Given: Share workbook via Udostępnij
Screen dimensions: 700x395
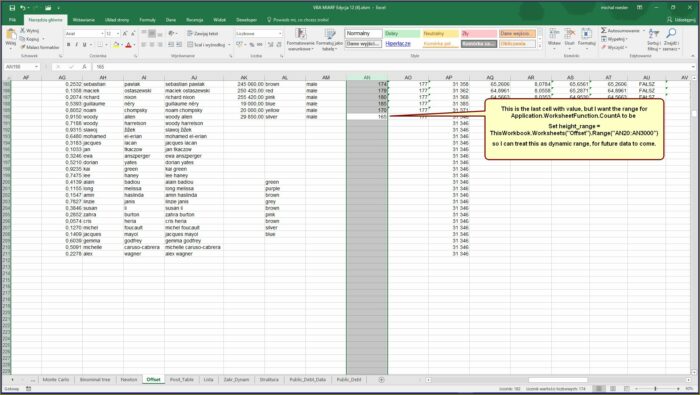Looking at the screenshot, I should (681, 20).
